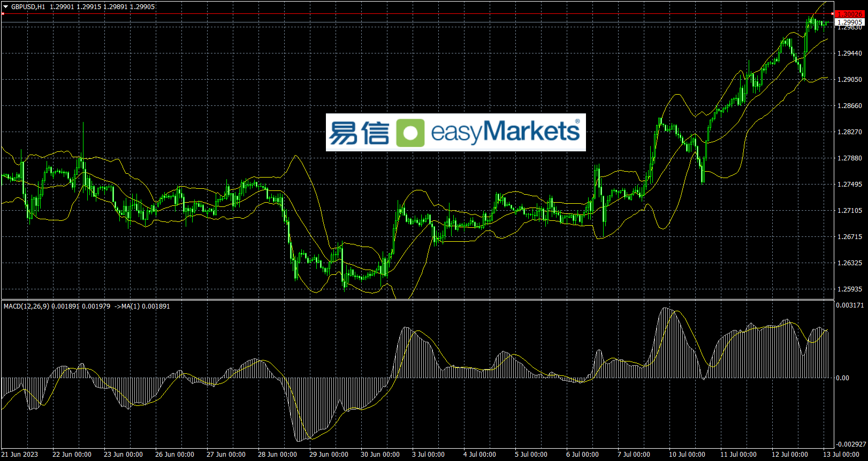Click the 1.26715 price scale label
Screen dimensions: 868x461
point(850,237)
